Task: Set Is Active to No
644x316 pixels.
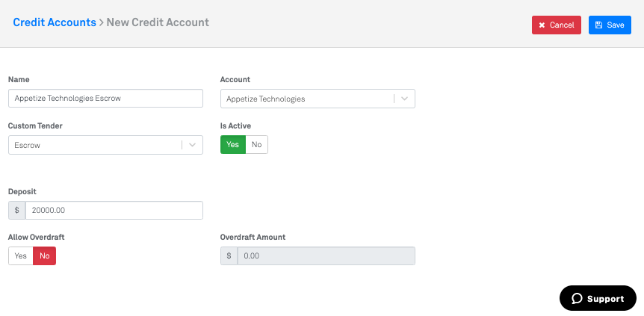Action: point(256,145)
